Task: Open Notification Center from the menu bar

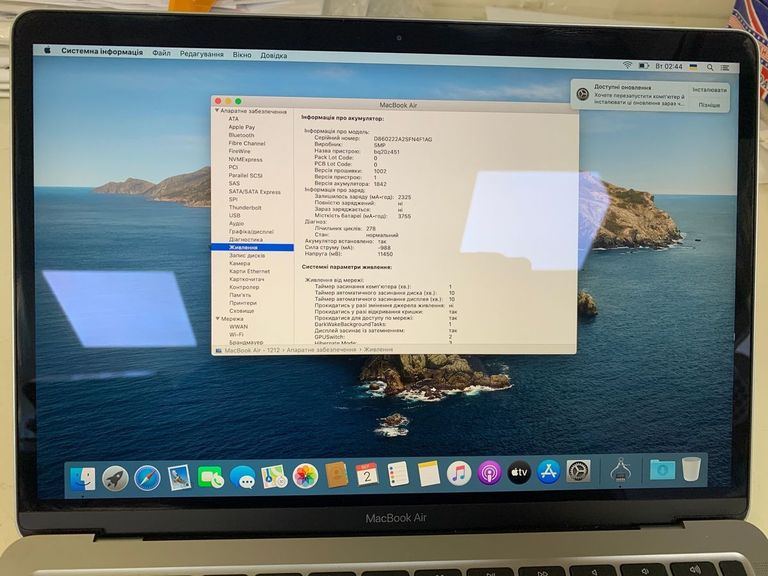Action: tap(725, 68)
